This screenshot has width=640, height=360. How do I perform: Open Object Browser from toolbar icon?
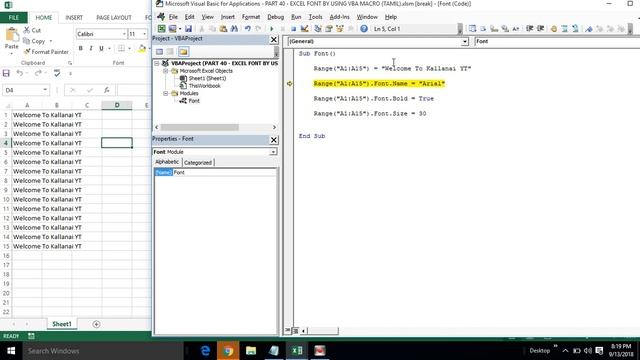[340, 29]
